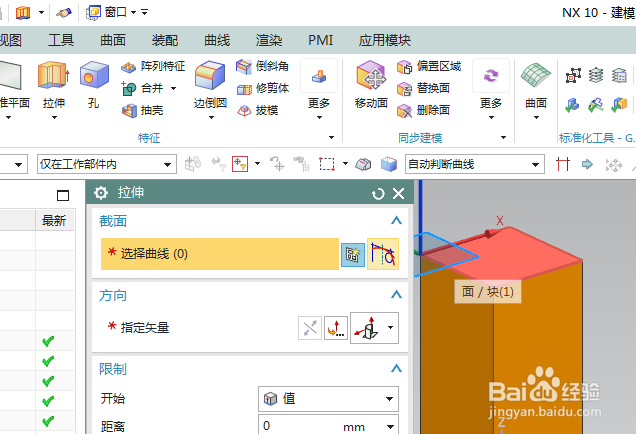This screenshot has width=636, height=434.
Task: Select the Shell (抽壳) tool
Action: [x=142, y=110]
